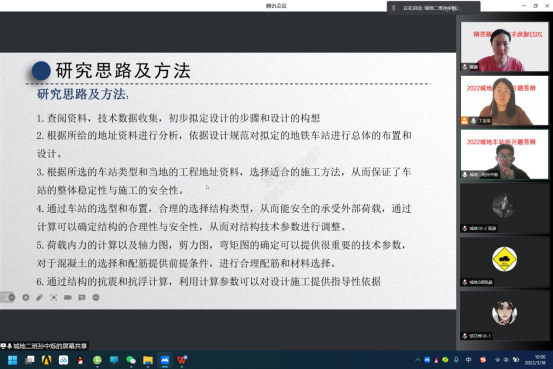Click the green round tray icon
553x369 pixels.
(x=445, y=360)
